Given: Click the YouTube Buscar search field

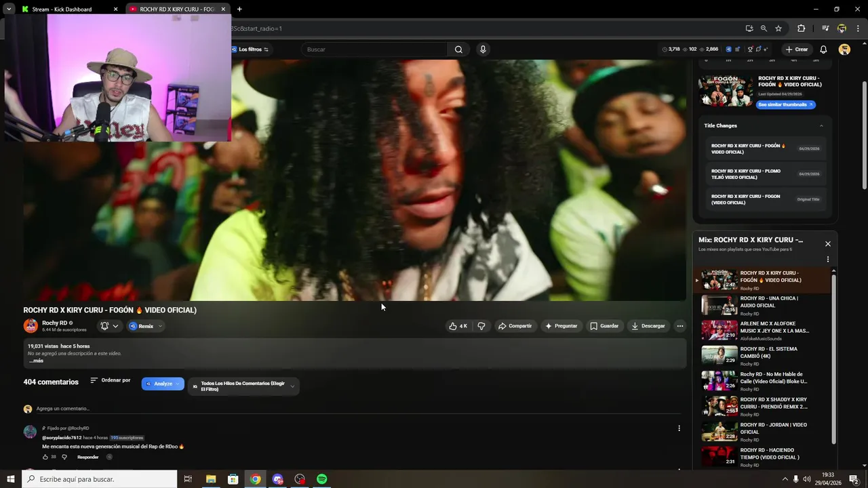Looking at the screenshot, I should tap(373, 49).
